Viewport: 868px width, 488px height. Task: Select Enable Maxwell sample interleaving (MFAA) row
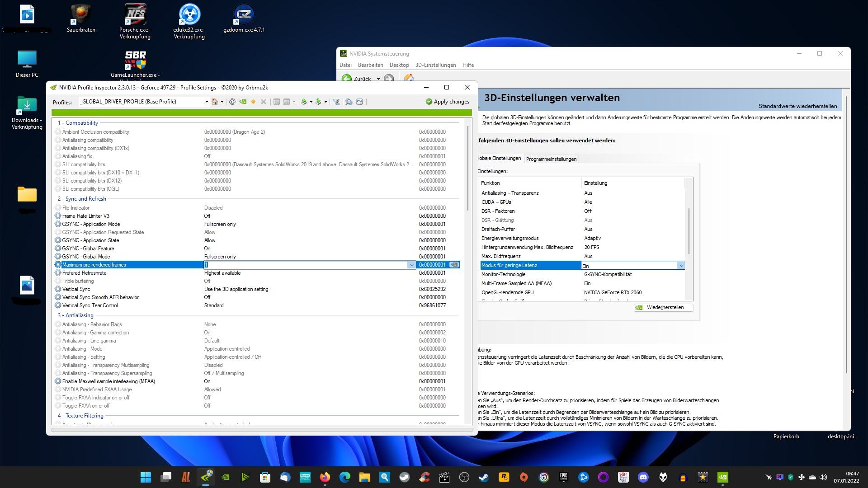click(x=257, y=381)
